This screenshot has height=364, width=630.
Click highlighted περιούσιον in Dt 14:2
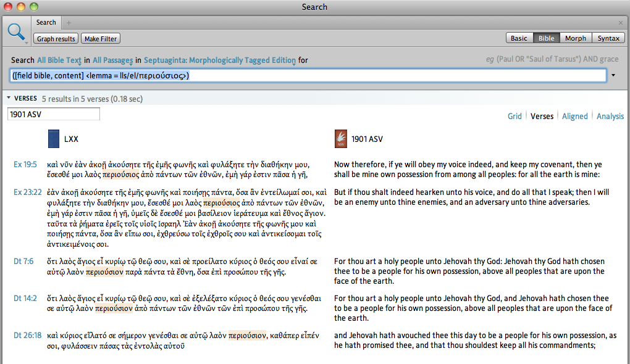pos(114,308)
